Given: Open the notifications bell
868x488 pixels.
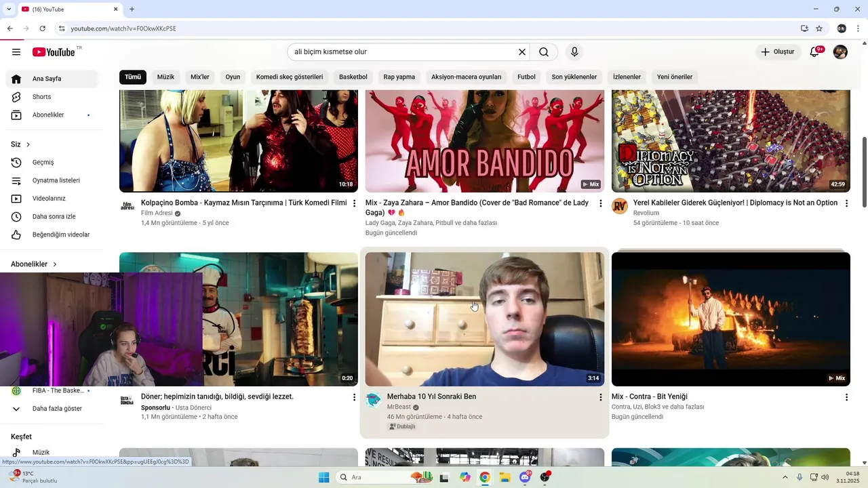Looking at the screenshot, I should pos(815,52).
